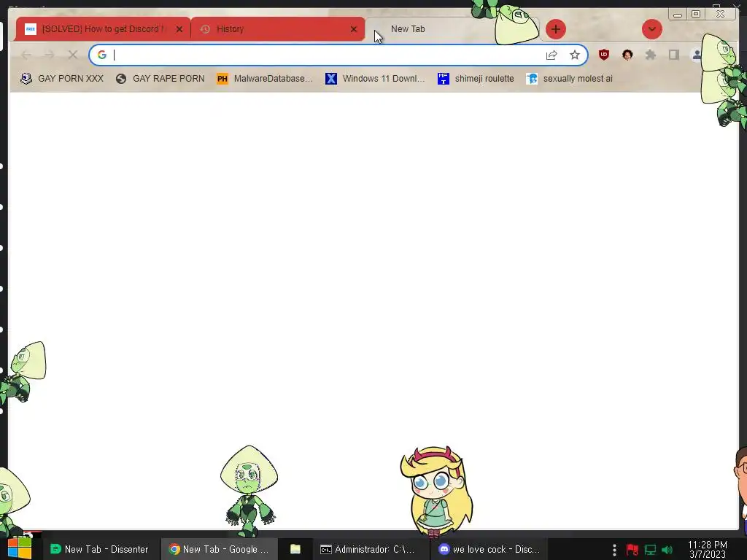Open the clock showing 11:28 PM
Screen dimensions: 747x560
click(708, 549)
